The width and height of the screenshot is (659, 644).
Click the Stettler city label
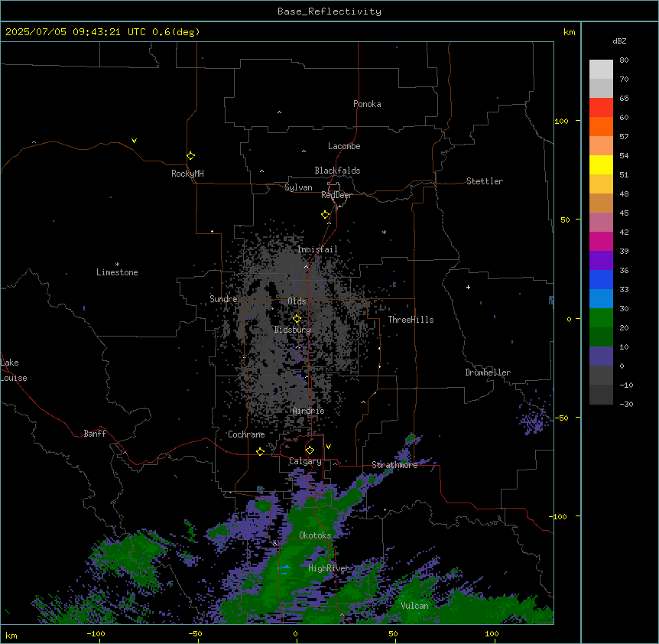pyautogui.click(x=485, y=181)
